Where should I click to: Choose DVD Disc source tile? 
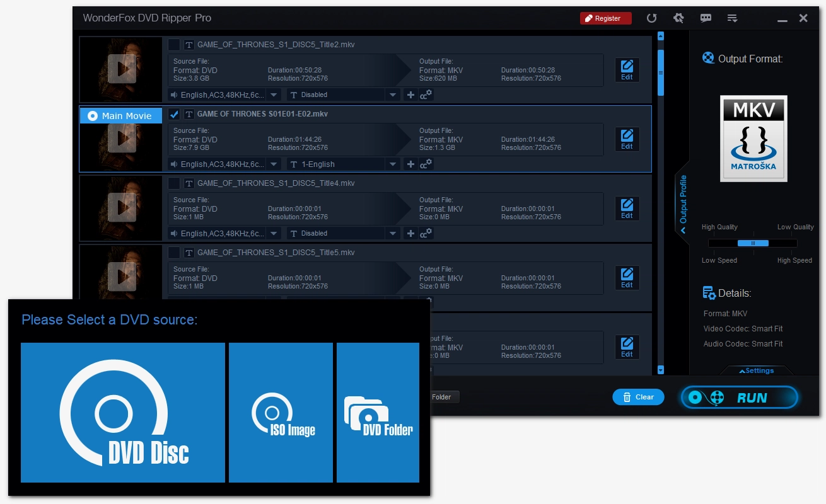coord(123,413)
